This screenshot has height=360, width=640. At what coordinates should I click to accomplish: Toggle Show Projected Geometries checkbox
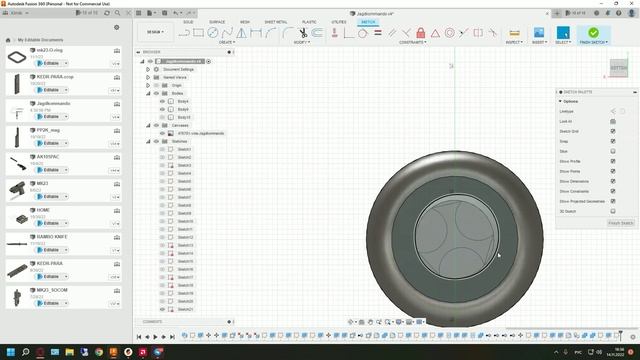(613, 201)
